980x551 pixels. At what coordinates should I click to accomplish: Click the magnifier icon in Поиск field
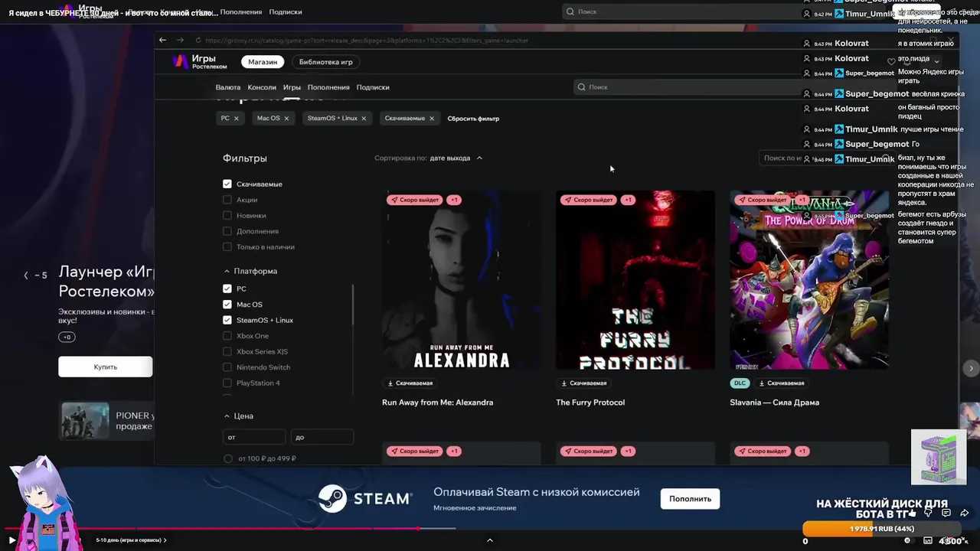click(x=582, y=87)
